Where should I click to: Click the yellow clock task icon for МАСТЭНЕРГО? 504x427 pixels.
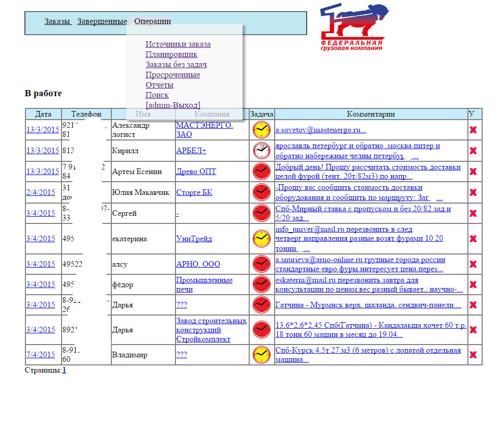click(261, 130)
